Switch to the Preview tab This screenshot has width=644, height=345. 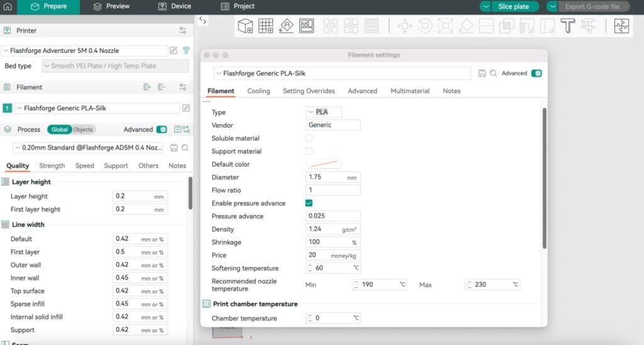click(111, 6)
